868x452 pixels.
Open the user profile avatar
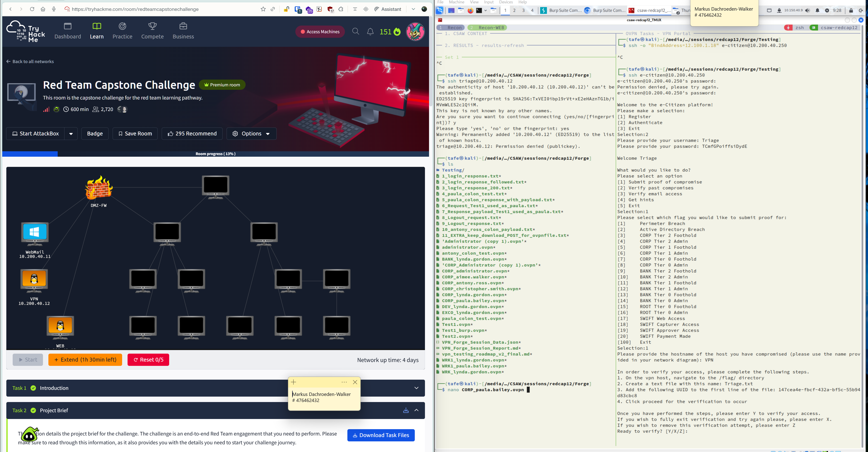pos(415,32)
